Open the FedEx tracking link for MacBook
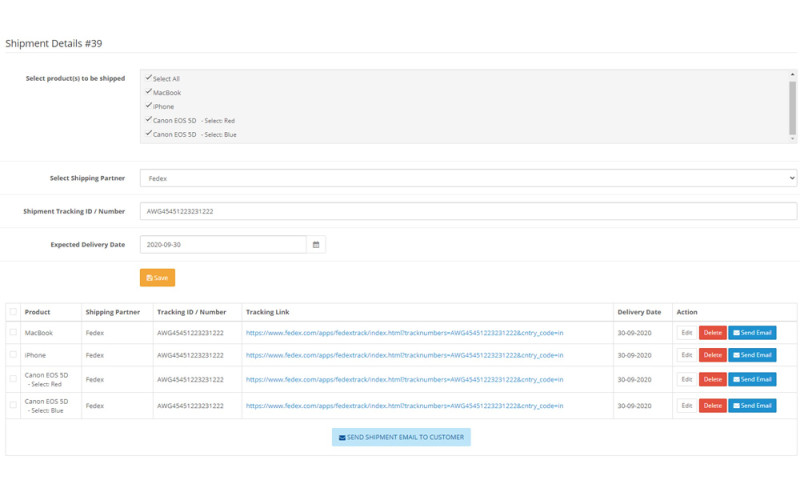 [x=404, y=333]
